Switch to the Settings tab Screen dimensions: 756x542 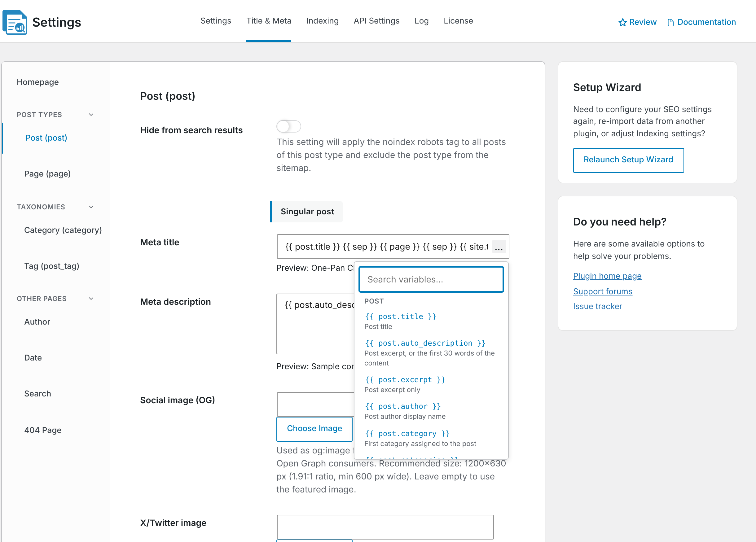(x=216, y=21)
